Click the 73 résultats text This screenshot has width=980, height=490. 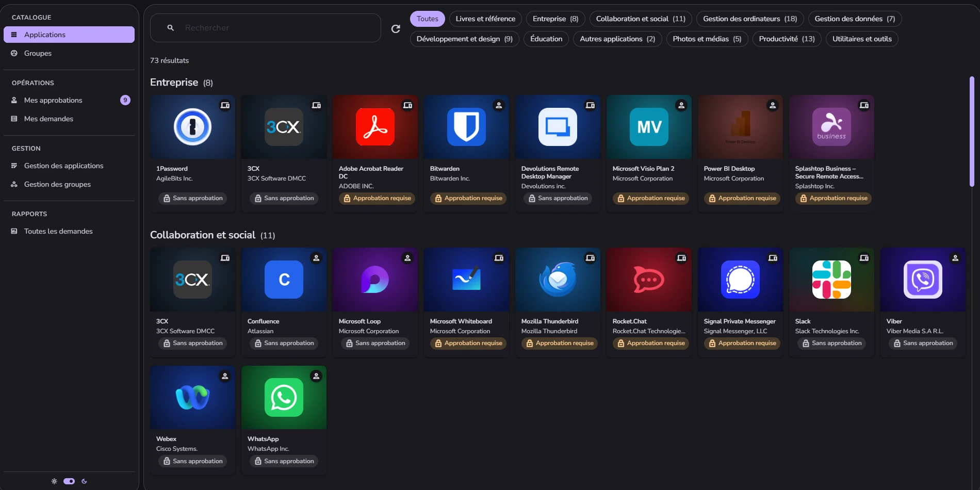point(169,60)
